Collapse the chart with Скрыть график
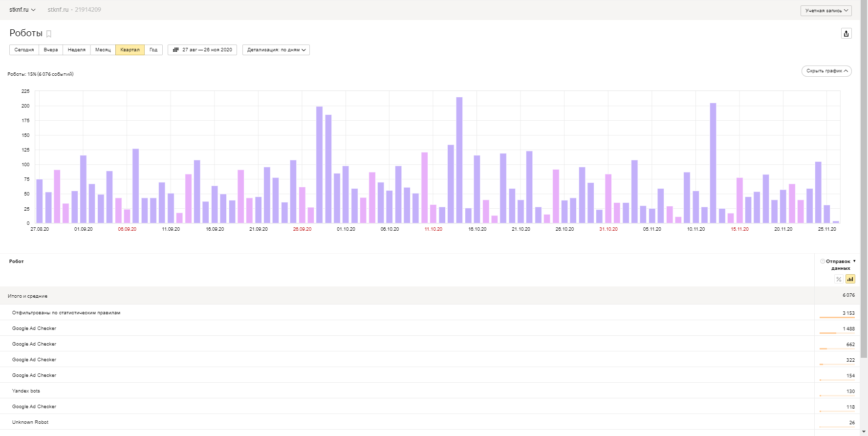Image resolution: width=868 pixels, height=436 pixels. [826, 71]
